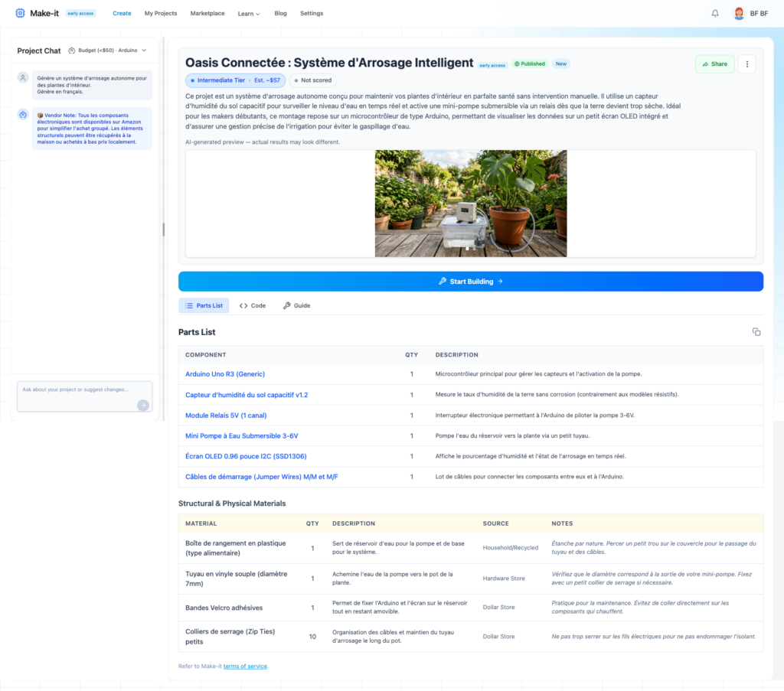Open the notifications bell
The height and width of the screenshot is (691, 784).
[715, 13]
